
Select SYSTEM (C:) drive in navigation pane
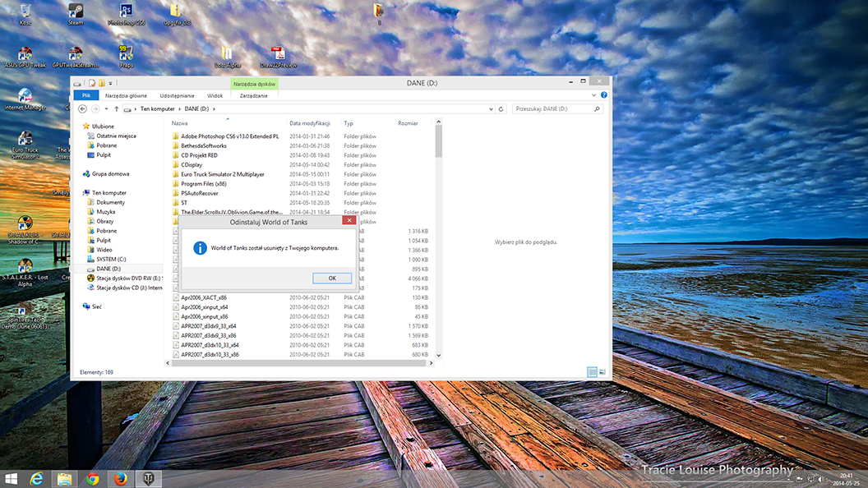[106, 259]
